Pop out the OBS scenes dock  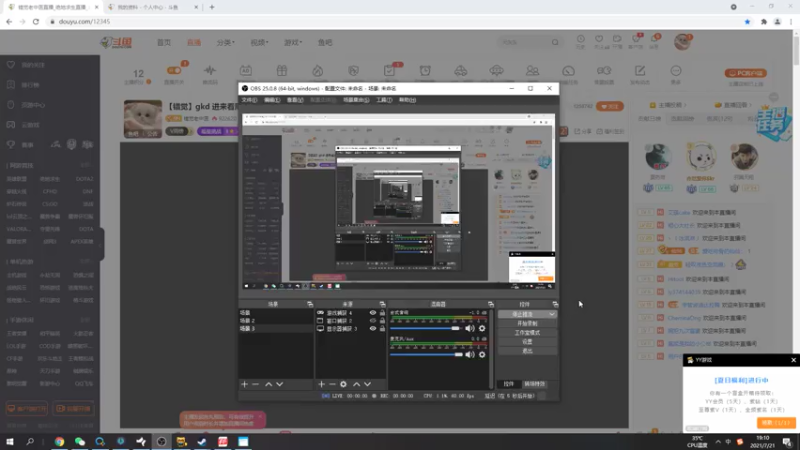coord(310,304)
